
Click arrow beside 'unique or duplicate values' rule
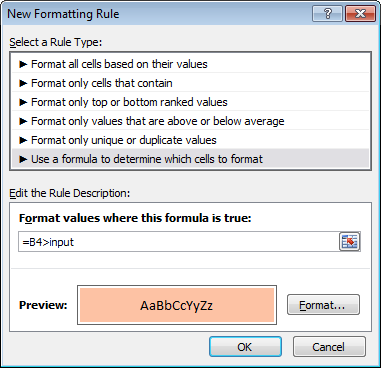[x=23, y=140]
